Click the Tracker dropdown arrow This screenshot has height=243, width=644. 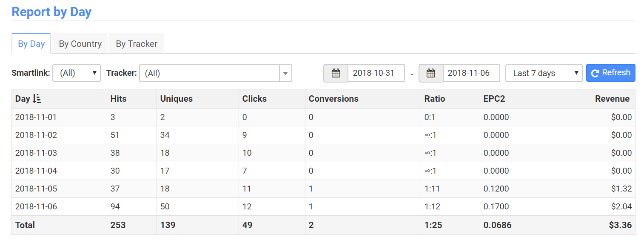click(x=285, y=73)
